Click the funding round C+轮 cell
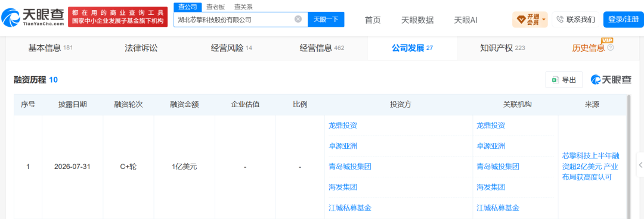The image size is (644, 219). (129, 167)
